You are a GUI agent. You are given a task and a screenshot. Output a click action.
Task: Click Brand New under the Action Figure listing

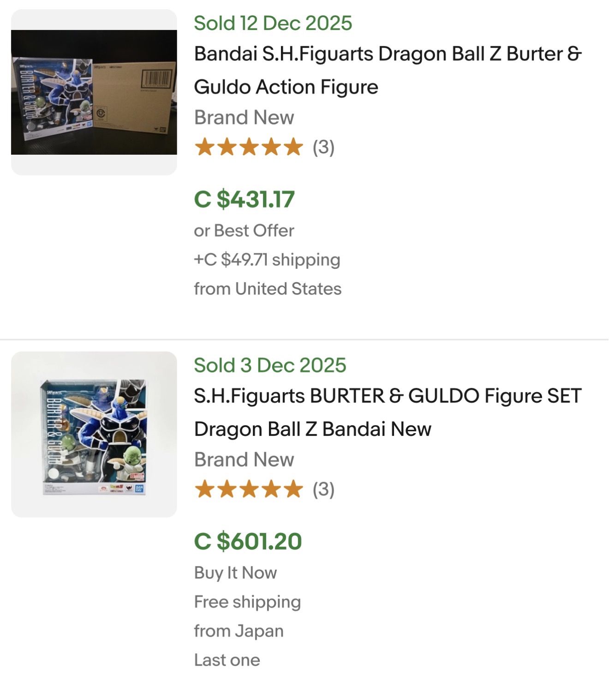tap(244, 117)
